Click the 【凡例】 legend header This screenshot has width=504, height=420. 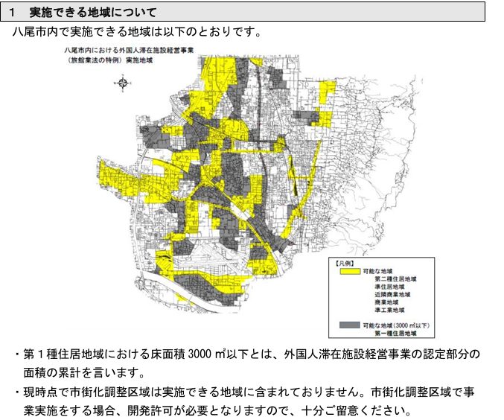[344, 264]
